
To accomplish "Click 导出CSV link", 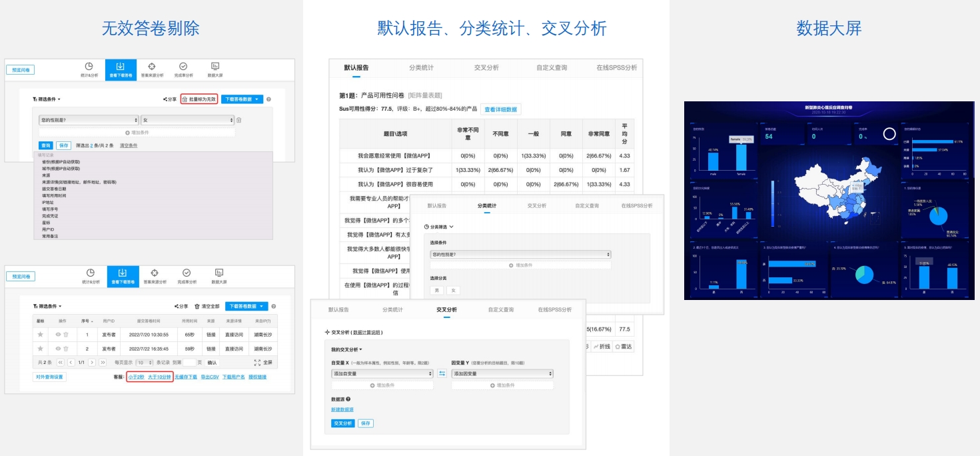I will click(210, 377).
